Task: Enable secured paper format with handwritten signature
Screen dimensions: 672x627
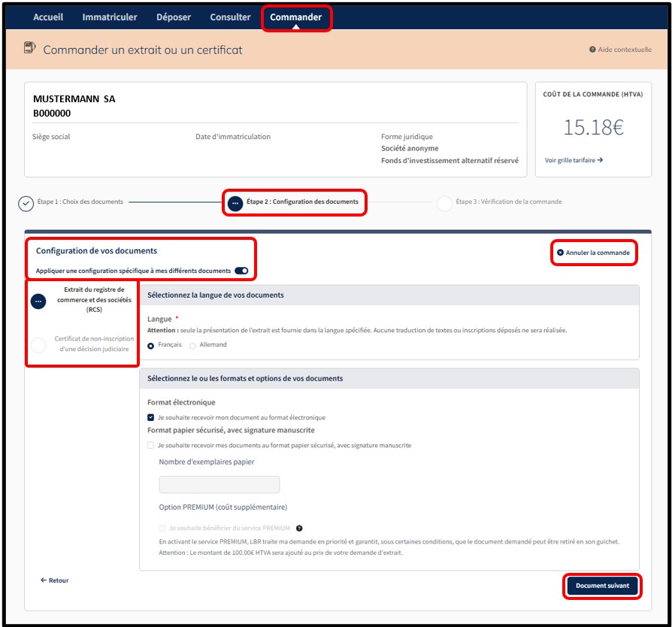Action: tap(151, 446)
